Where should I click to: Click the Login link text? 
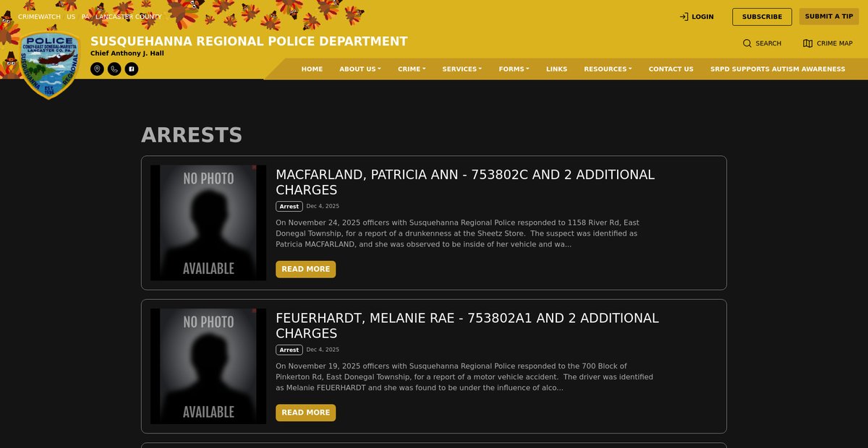[x=702, y=17]
